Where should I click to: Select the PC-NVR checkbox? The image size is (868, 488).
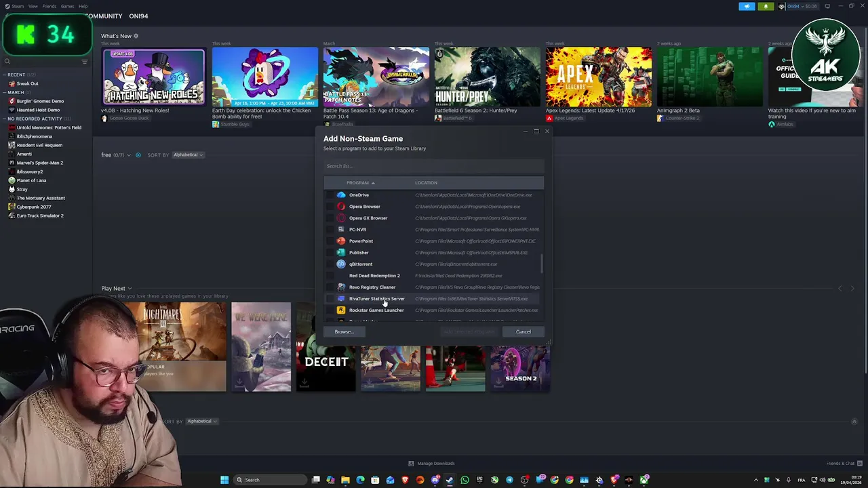click(x=330, y=230)
